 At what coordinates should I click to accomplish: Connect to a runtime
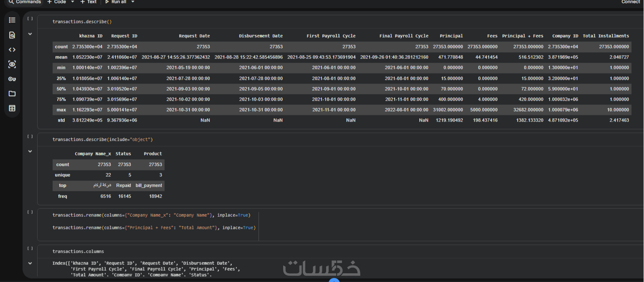631,2
